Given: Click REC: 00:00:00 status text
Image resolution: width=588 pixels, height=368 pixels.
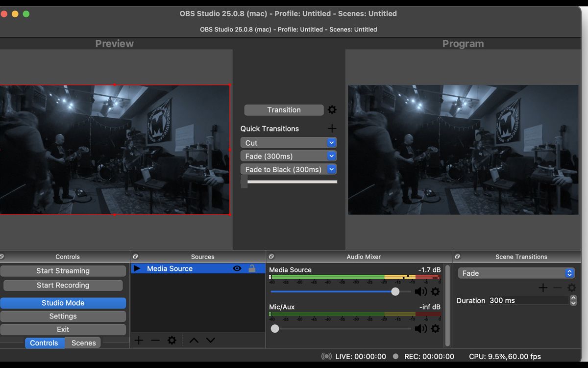Looking at the screenshot, I should [429, 357].
